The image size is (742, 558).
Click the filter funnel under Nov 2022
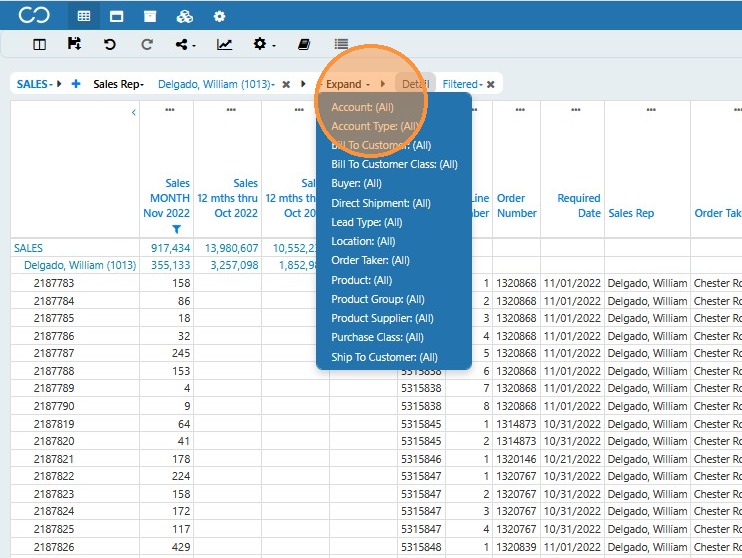(x=177, y=230)
